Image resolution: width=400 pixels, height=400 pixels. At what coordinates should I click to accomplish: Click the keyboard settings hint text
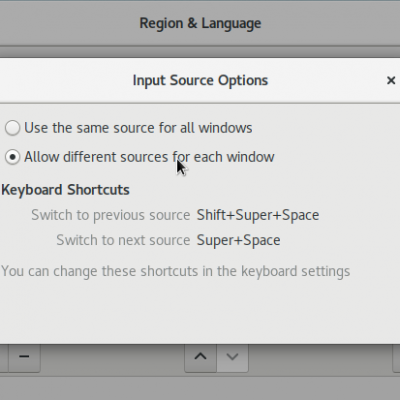tap(176, 271)
